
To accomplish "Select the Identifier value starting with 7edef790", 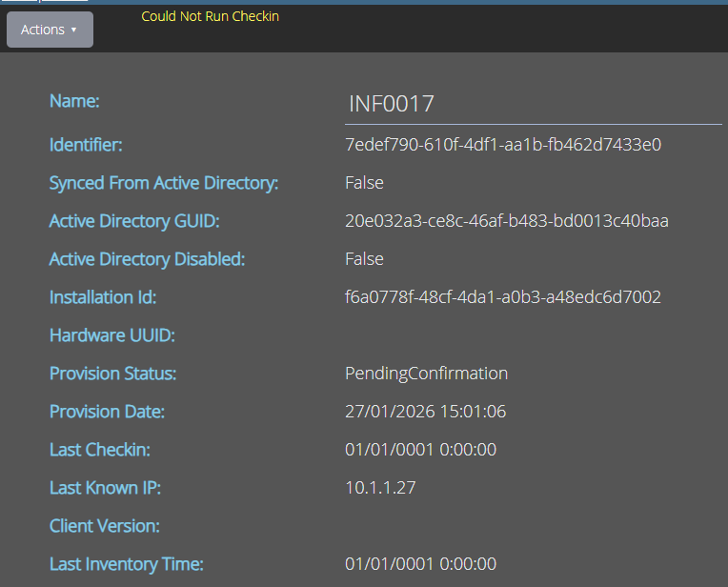I will (x=502, y=145).
